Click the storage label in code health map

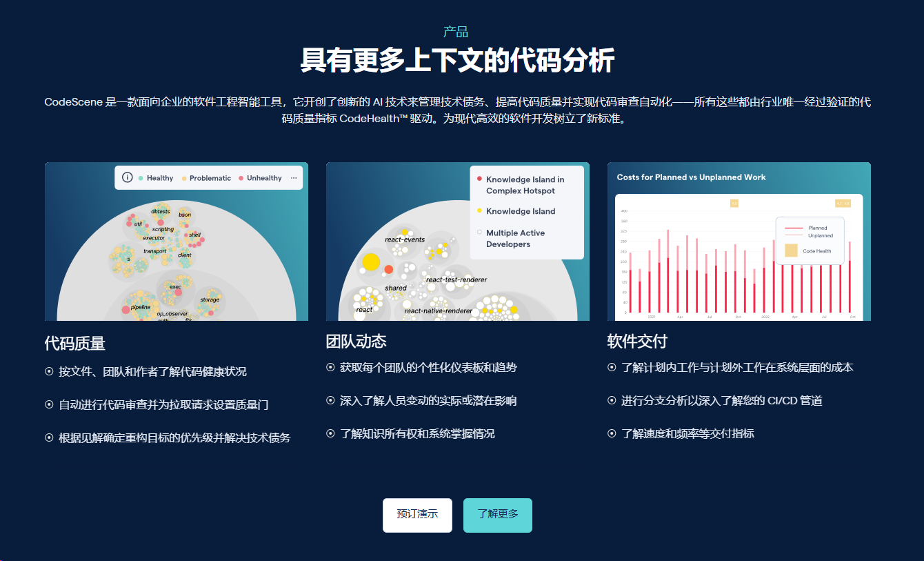tap(210, 299)
